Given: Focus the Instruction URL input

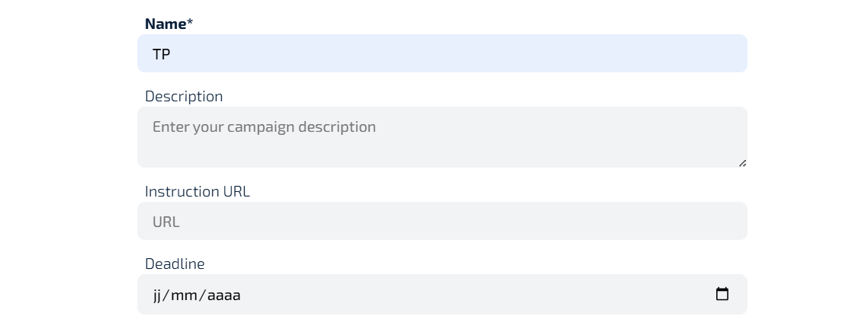Looking at the screenshot, I should coord(442,221).
